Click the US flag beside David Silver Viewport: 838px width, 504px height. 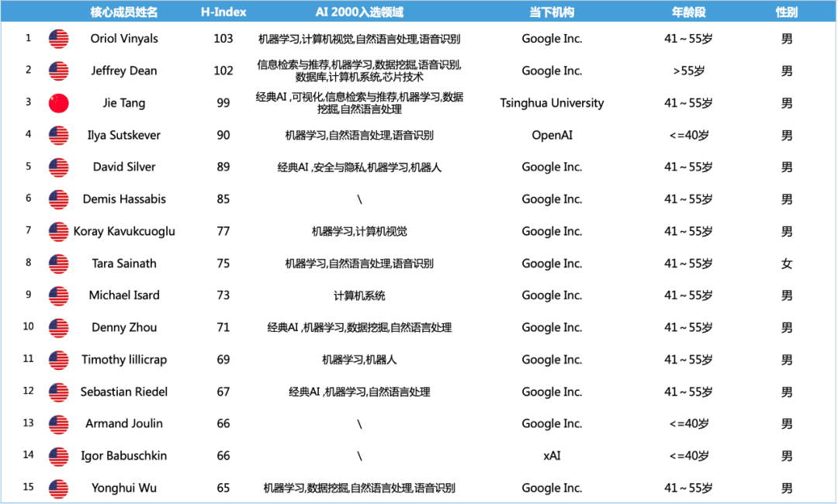point(59,167)
